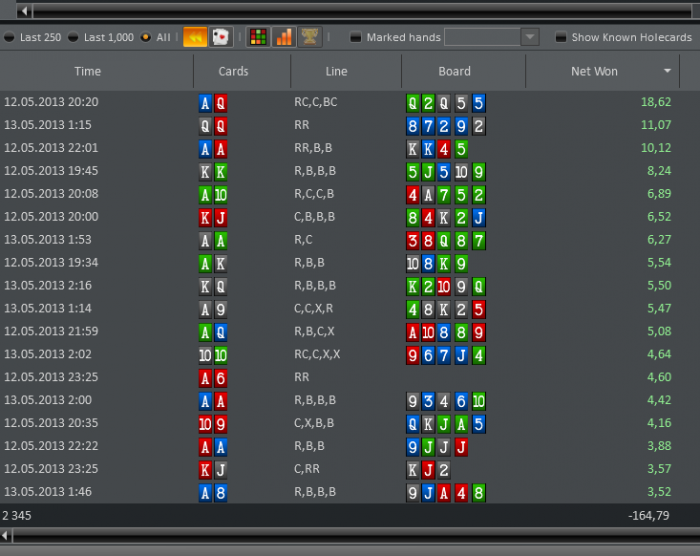Click the K K hole cards in the 8,24 row

[x=213, y=172]
